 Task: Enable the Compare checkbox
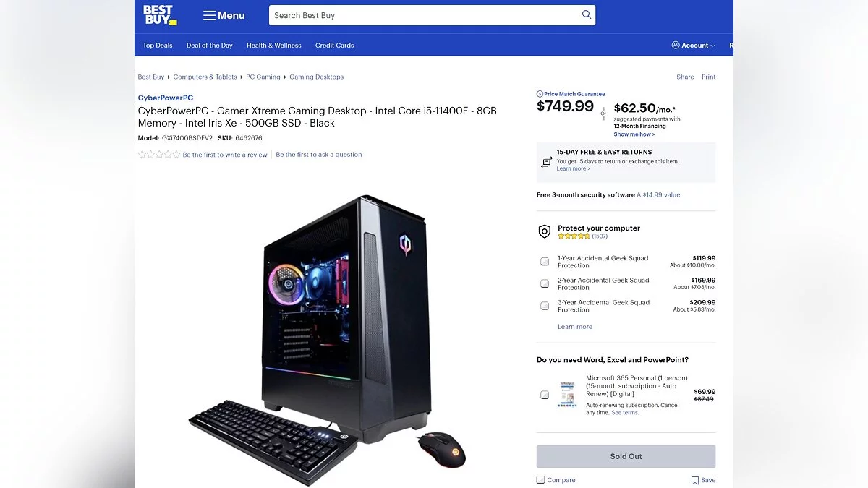coord(540,480)
